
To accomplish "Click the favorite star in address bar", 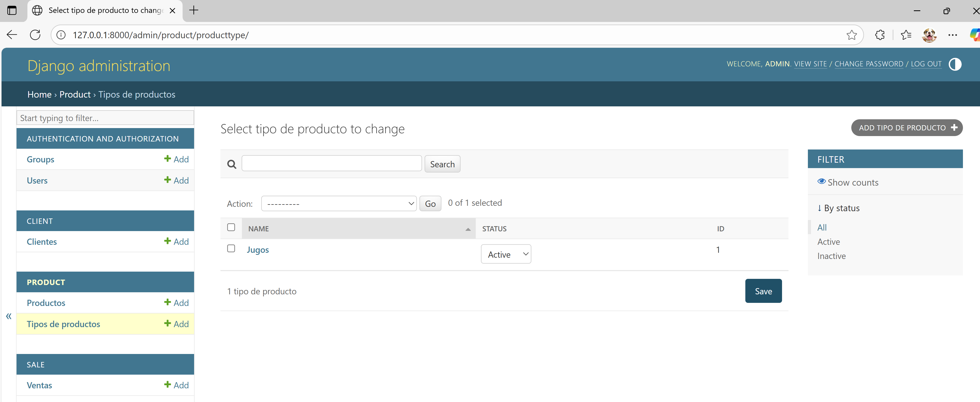I will click(x=851, y=35).
